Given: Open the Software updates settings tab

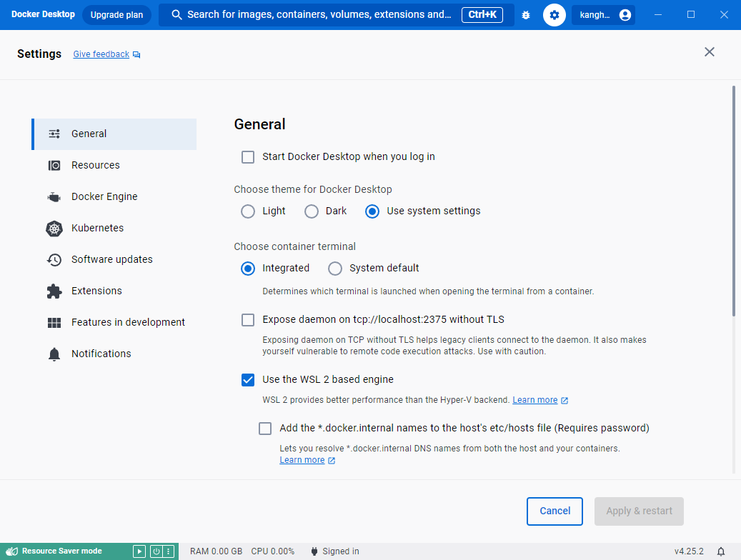Looking at the screenshot, I should (x=114, y=259).
